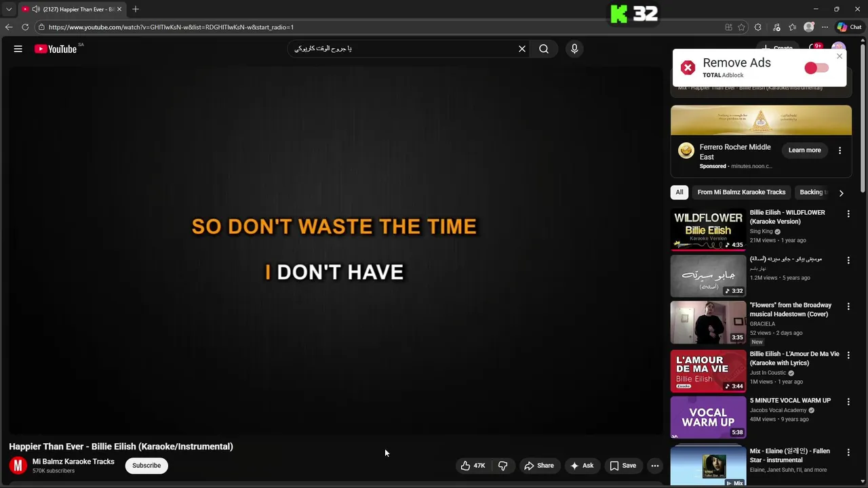Switch to Happier Than Ever browser tab
This screenshot has width=868, height=488.
click(71, 9)
